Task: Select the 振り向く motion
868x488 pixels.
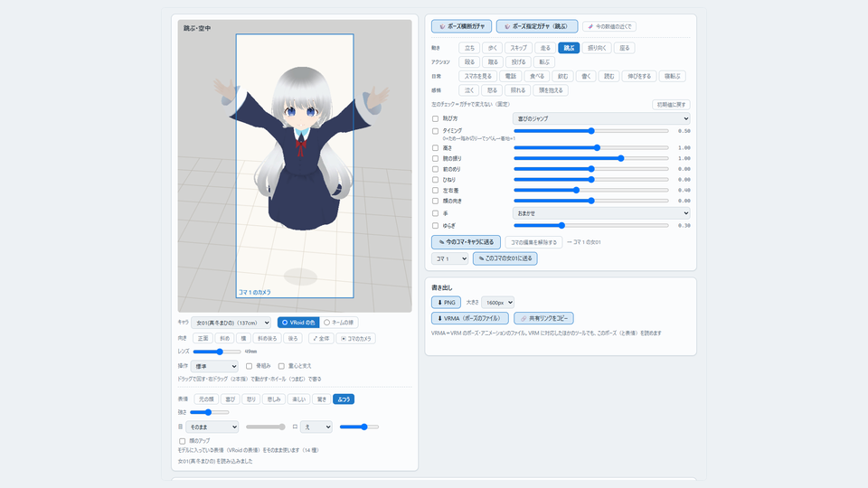Action: point(597,48)
